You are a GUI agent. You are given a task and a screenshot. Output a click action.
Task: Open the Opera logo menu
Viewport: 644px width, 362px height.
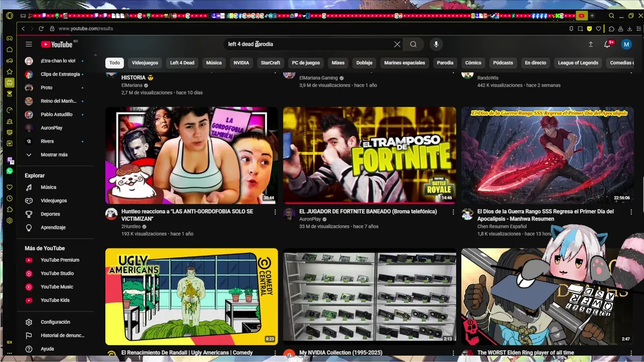click(x=10, y=16)
